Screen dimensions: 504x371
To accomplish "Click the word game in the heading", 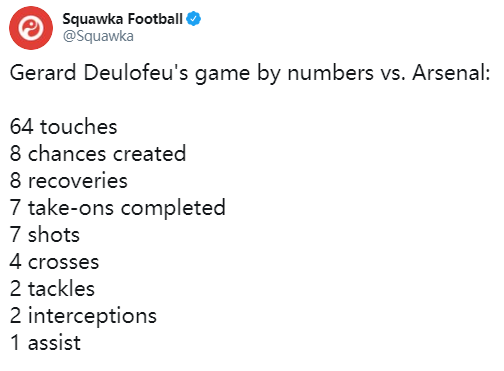I will tap(222, 75).
